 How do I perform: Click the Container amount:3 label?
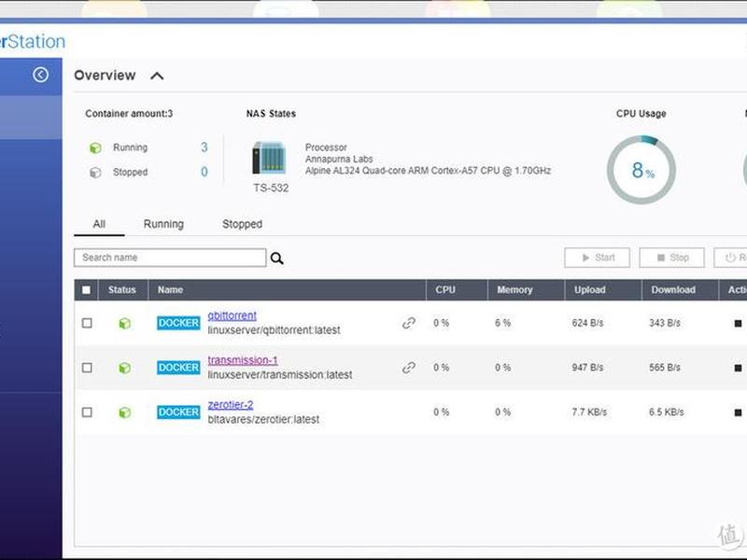pyautogui.click(x=129, y=114)
